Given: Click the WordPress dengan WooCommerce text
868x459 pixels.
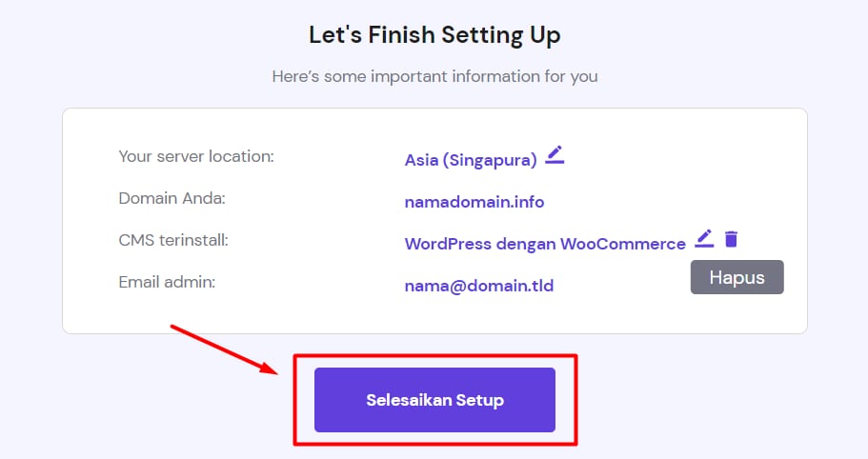Looking at the screenshot, I should click(x=544, y=244).
